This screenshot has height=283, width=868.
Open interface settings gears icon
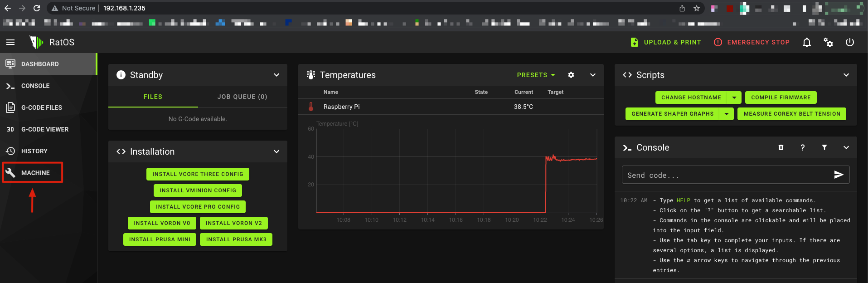[x=828, y=42]
